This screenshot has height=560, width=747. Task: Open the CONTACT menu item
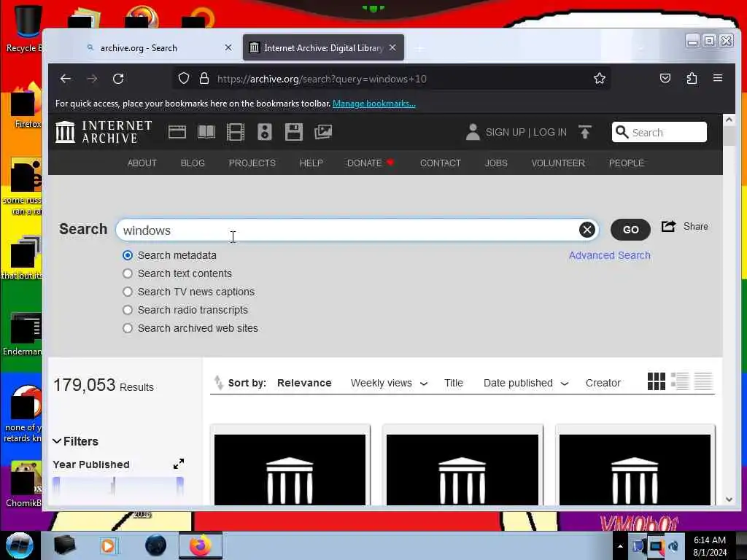click(x=440, y=163)
